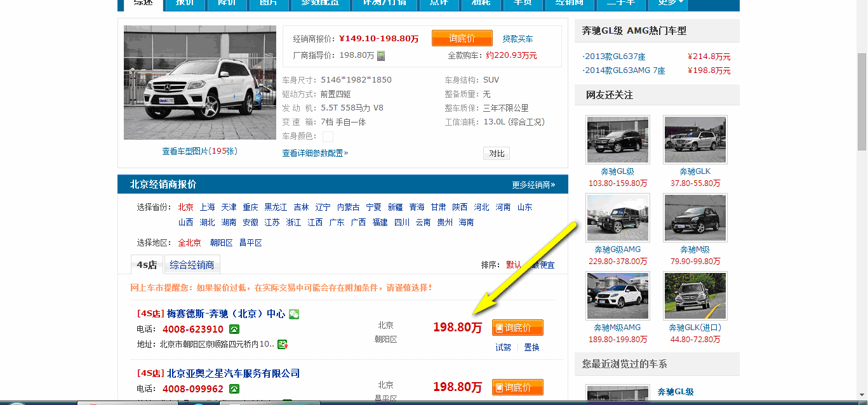Switch to the 4s店 tab

pos(147,265)
